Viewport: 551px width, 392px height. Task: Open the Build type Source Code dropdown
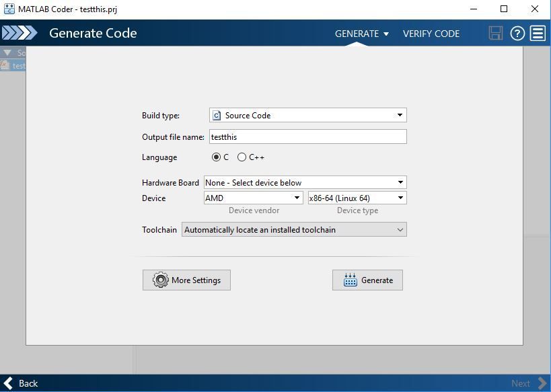tap(308, 115)
